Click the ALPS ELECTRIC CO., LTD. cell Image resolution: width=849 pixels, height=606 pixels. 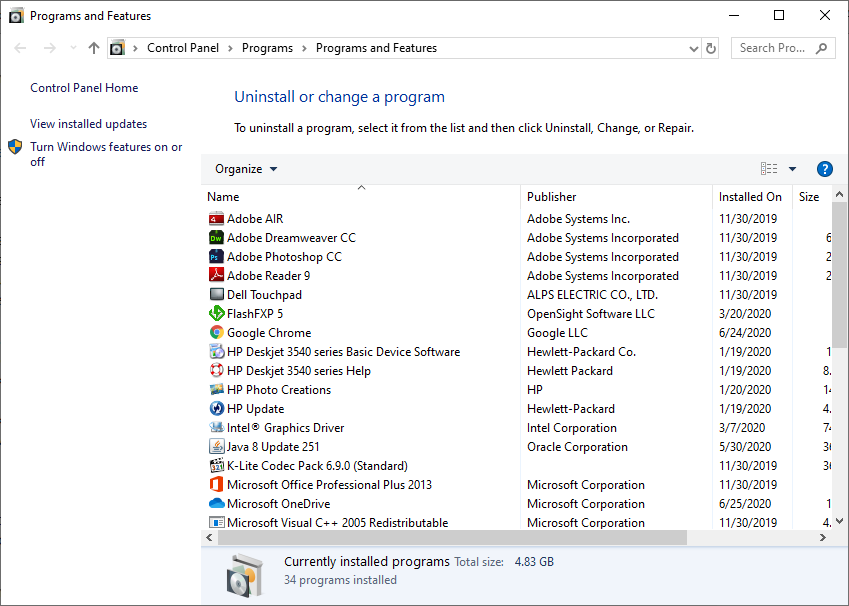click(592, 295)
